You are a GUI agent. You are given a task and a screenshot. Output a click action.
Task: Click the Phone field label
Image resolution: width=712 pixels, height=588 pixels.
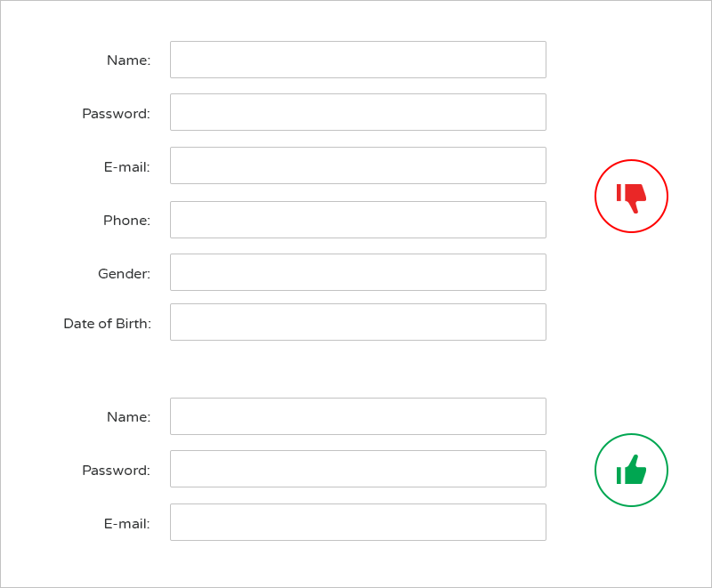click(125, 220)
